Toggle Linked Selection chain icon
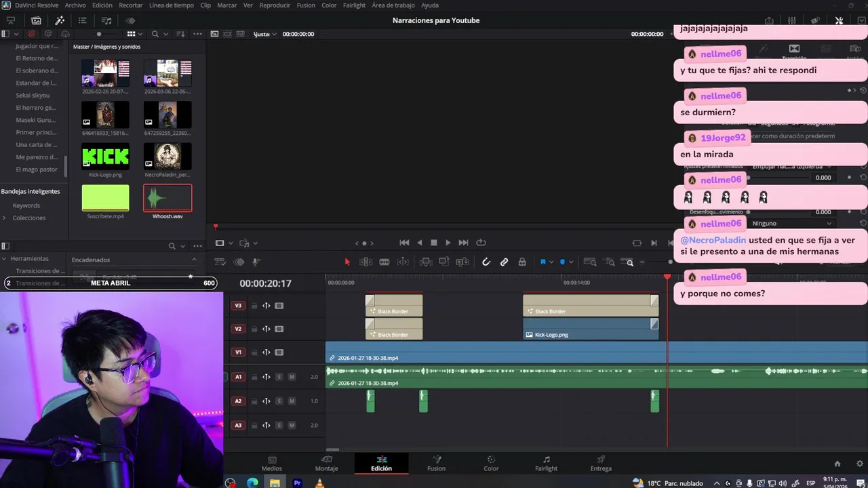Viewport: 868px width, 488px height. pyautogui.click(x=504, y=262)
